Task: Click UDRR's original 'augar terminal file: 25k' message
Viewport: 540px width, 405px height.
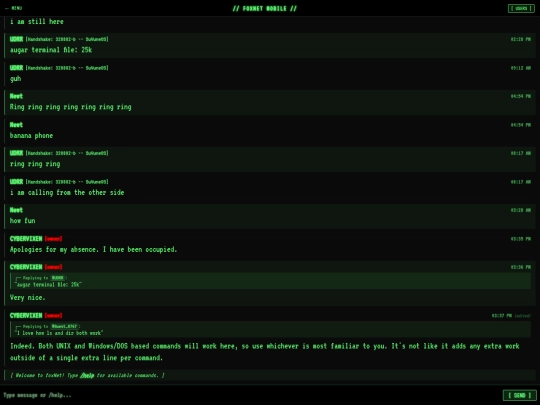Action: click(x=51, y=50)
